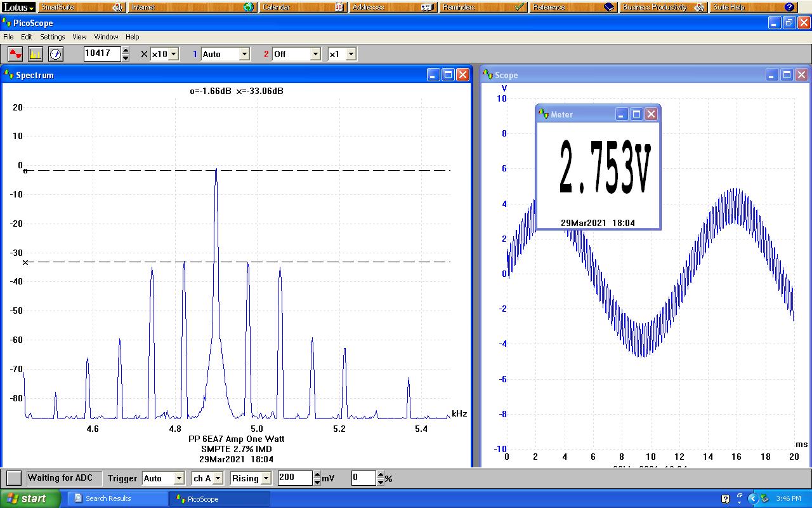
Task: Open the Rising trigger direction dropdown
Action: (266, 478)
